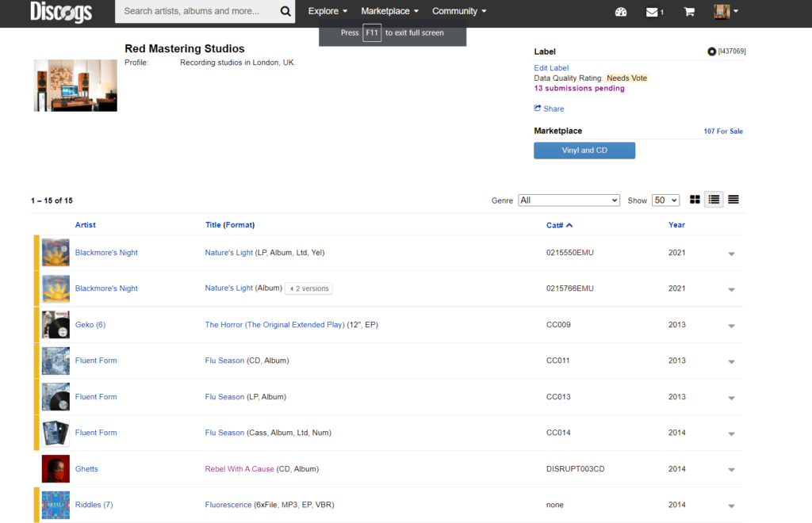
Task: Expand options for 0215766EMU row
Action: pyautogui.click(x=731, y=289)
